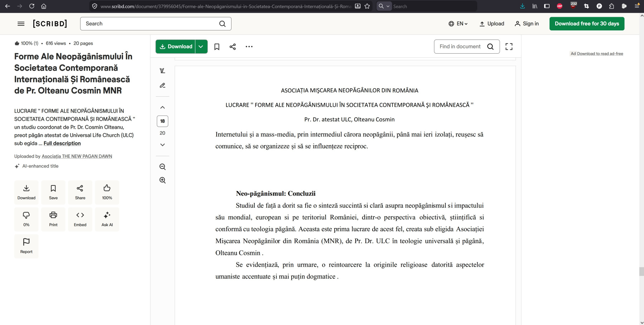Click the bookmark icon beside Download
Screen dimensions: 644x325
[x=217, y=47]
